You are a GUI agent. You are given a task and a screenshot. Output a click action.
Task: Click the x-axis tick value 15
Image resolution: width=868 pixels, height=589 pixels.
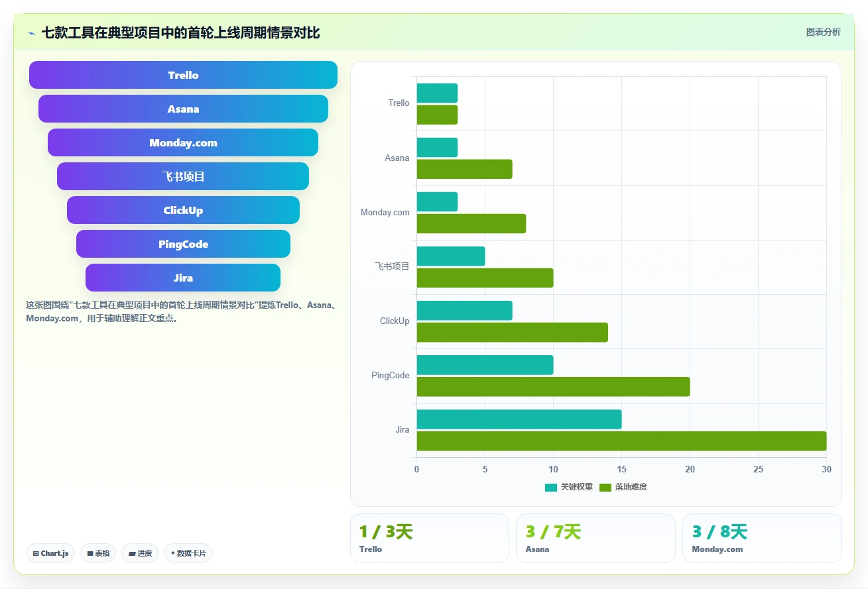[621, 469]
